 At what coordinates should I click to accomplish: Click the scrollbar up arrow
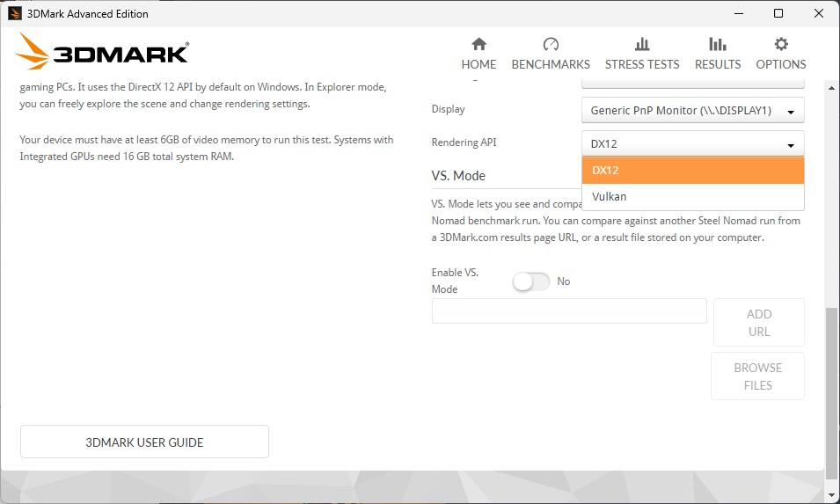pos(831,87)
